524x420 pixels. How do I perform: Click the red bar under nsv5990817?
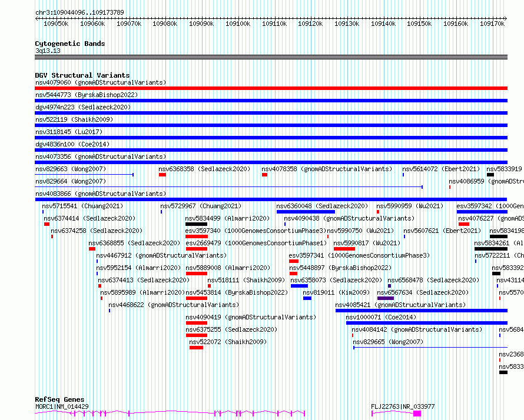click(344, 249)
